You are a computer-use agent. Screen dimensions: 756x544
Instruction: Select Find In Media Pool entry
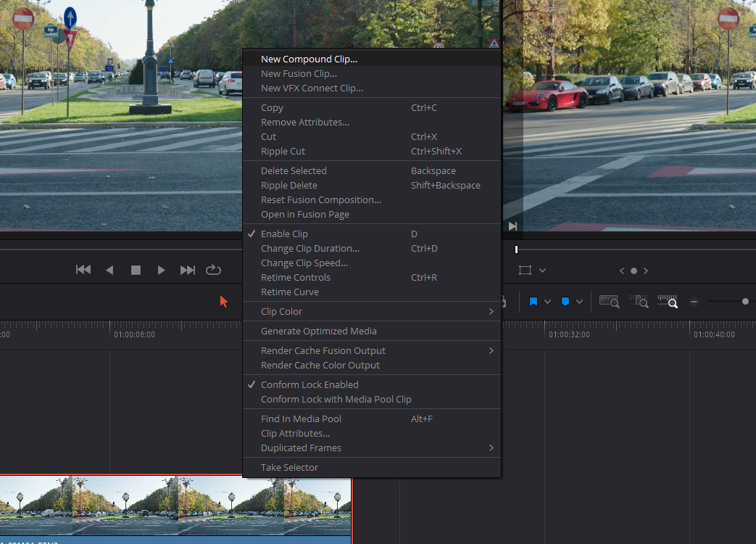[x=372, y=419]
